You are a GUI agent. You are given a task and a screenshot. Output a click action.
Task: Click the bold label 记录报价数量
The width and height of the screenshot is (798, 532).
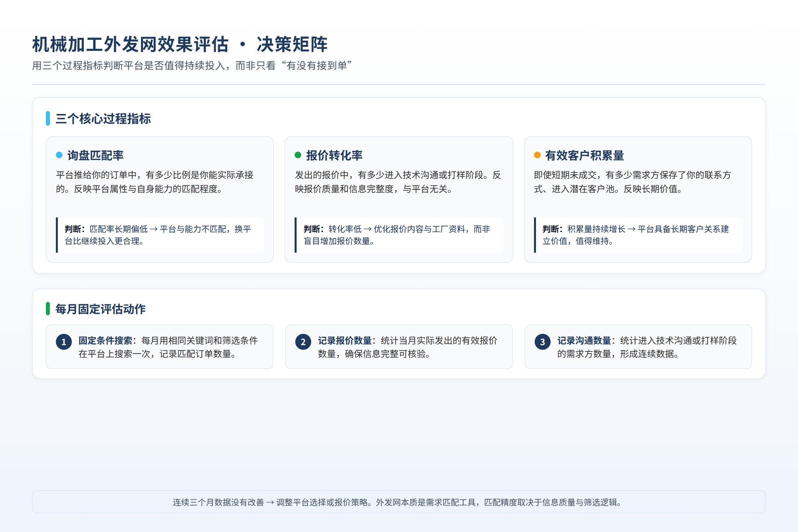[345, 340]
